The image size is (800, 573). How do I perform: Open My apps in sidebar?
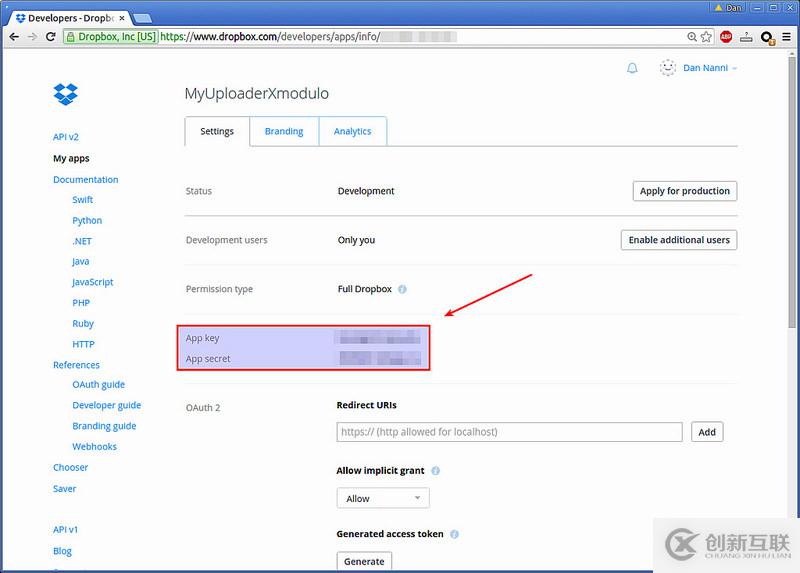tap(71, 158)
